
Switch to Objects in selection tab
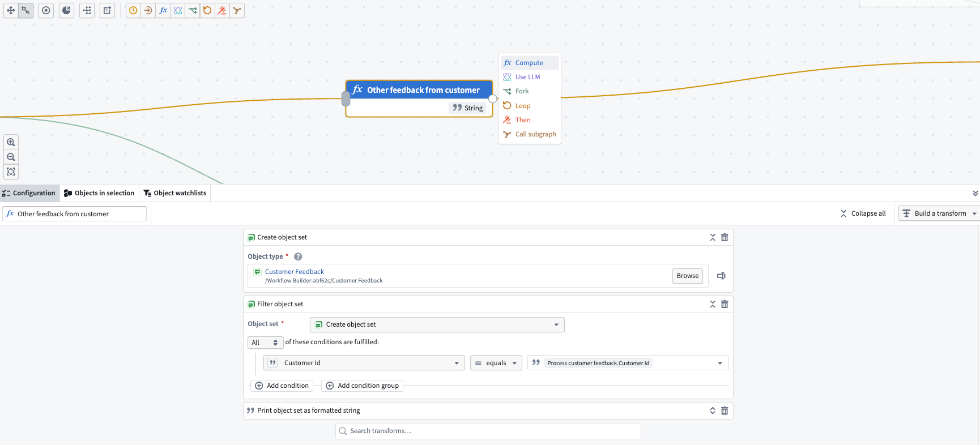[x=99, y=193]
